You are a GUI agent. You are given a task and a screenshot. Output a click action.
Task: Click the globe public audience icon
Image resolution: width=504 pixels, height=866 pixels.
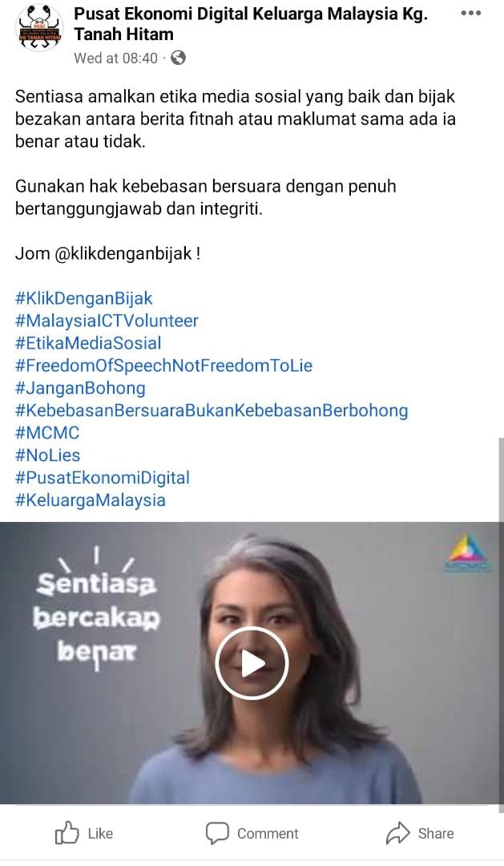(x=178, y=58)
